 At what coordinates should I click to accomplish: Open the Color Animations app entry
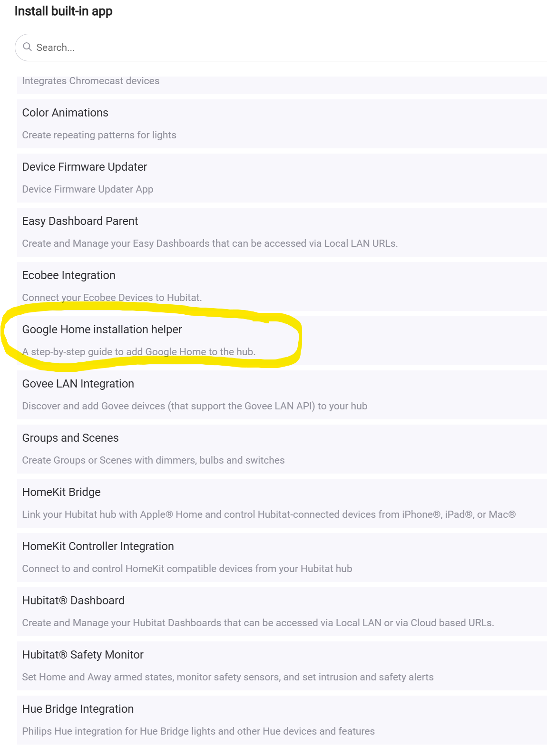282,124
